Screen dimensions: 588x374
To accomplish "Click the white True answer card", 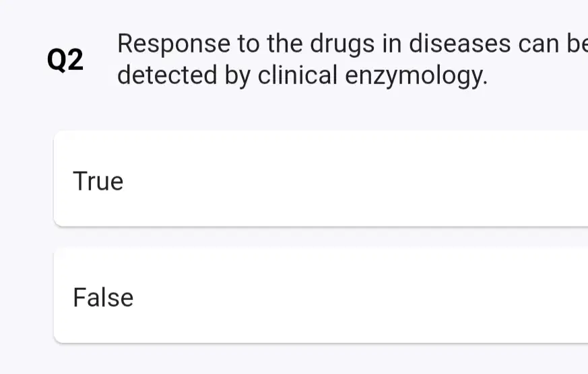I will click(x=321, y=179).
